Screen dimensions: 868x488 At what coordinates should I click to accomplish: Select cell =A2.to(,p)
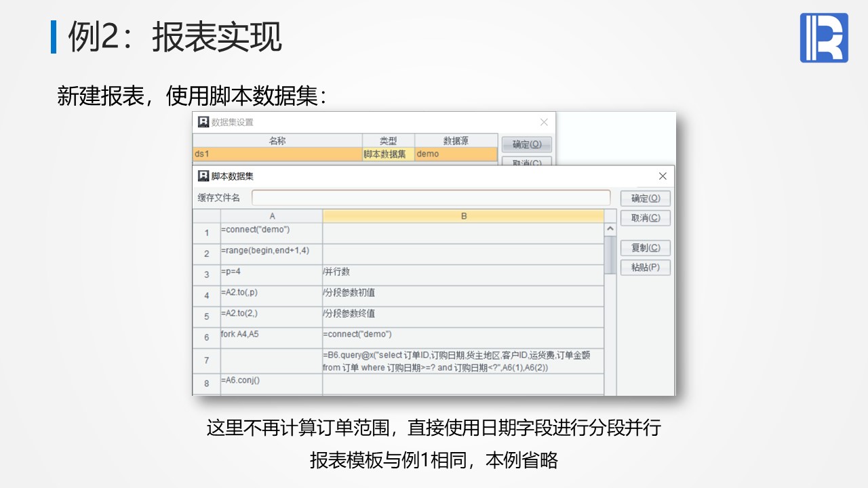coord(272,296)
